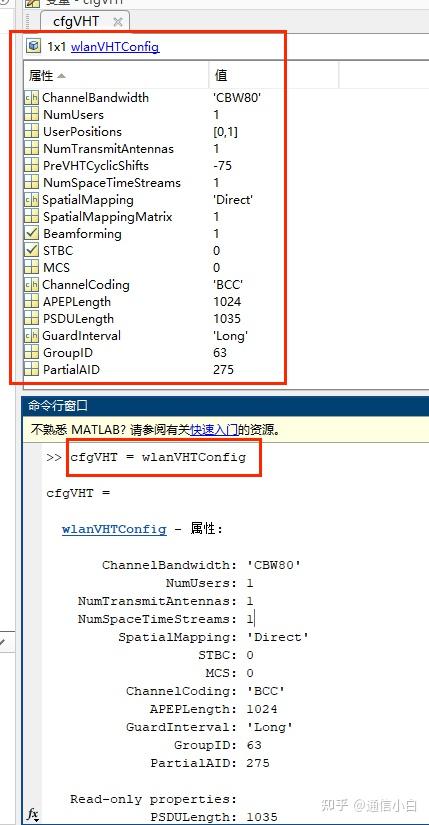Click the wlanVHTConfig object cube icon
Screen dimensions: 429x825
pyautogui.click(x=34, y=46)
